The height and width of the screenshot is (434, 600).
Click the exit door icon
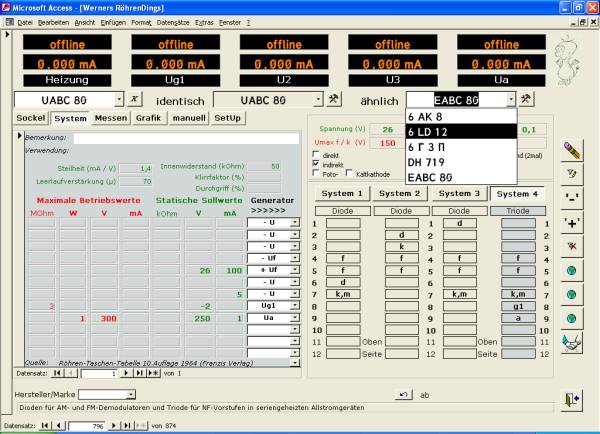coord(572,400)
